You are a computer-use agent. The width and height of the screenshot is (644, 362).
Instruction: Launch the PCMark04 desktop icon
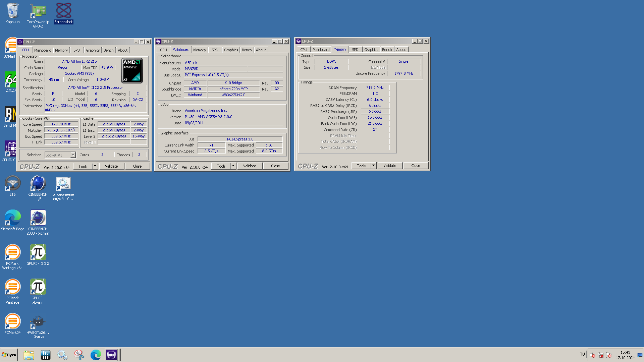(x=12, y=324)
